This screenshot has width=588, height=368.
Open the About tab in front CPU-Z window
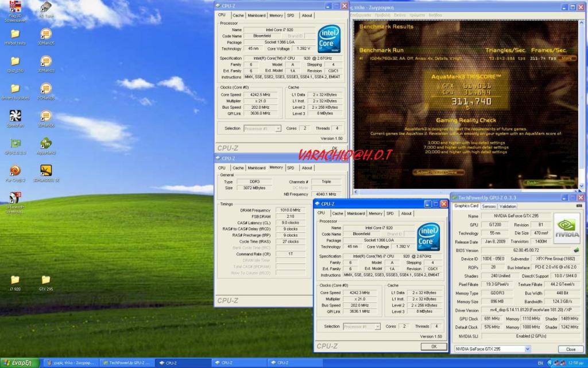click(407, 213)
